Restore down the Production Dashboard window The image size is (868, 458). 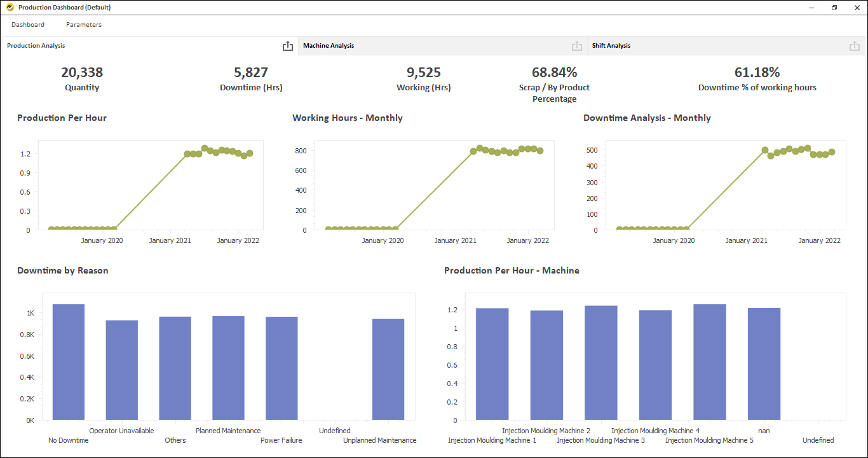834,8
